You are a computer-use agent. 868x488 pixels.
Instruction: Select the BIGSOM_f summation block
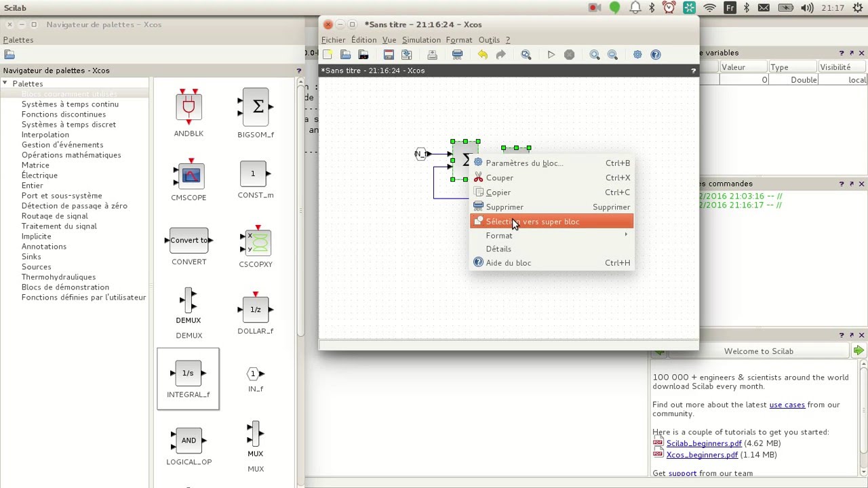(256, 113)
